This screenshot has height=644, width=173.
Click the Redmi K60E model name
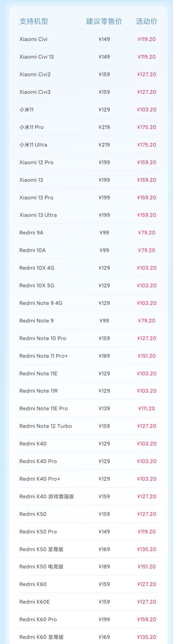pos(34,602)
